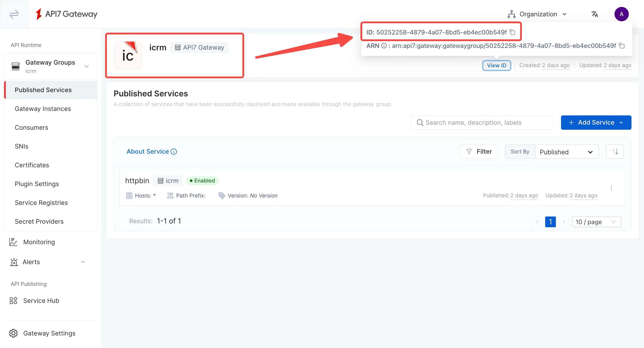Go to the next results page

[x=564, y=222]
